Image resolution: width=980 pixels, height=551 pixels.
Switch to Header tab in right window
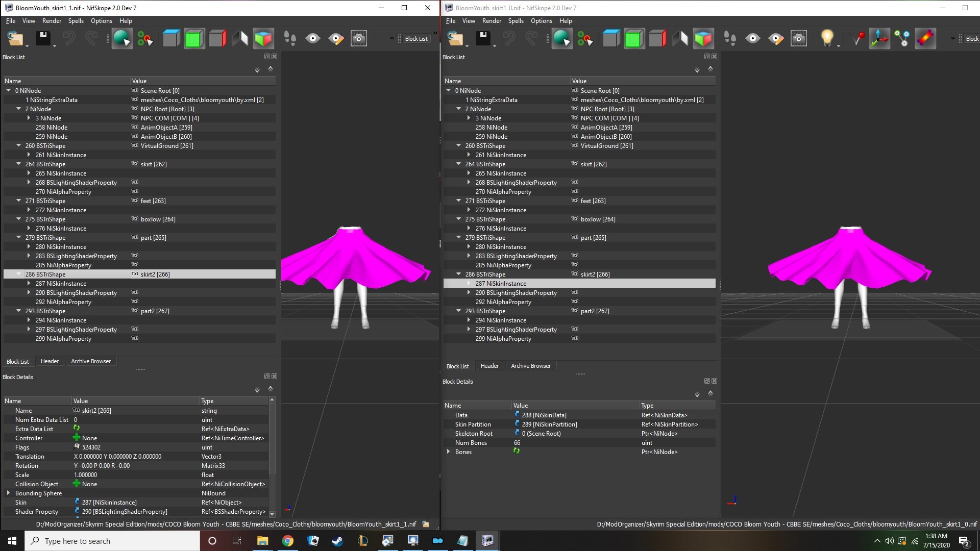point(489,366)
